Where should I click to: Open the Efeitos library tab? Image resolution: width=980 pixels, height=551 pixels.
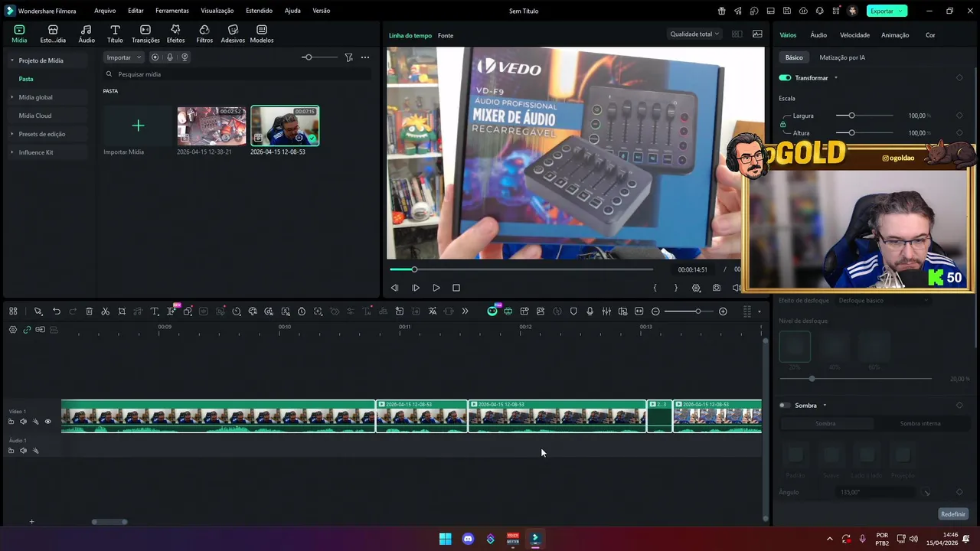(x=176, y=34)
